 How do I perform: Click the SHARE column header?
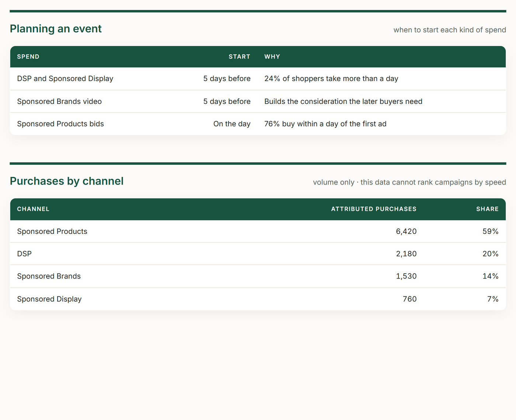coord(487,209)
